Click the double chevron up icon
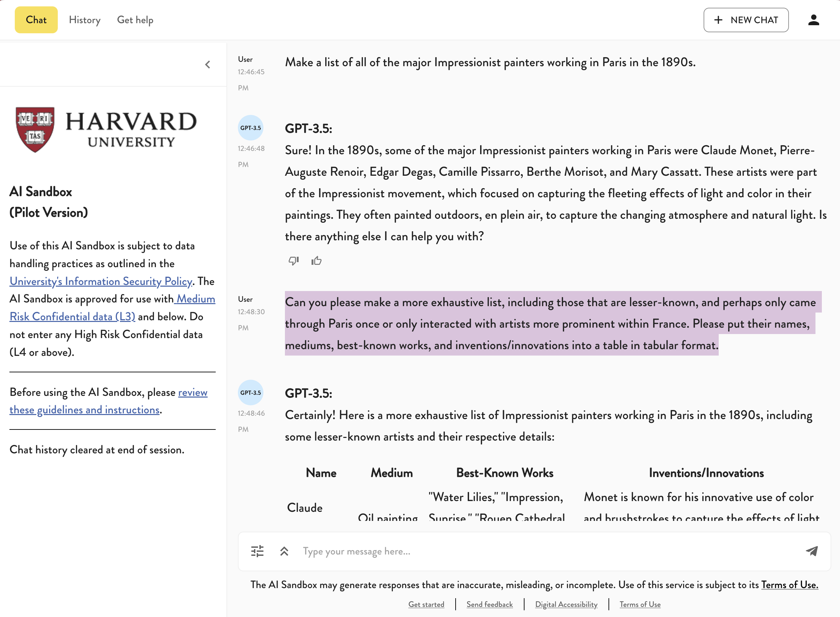Viewport: 840px width, 617px height. pos(284,551)
